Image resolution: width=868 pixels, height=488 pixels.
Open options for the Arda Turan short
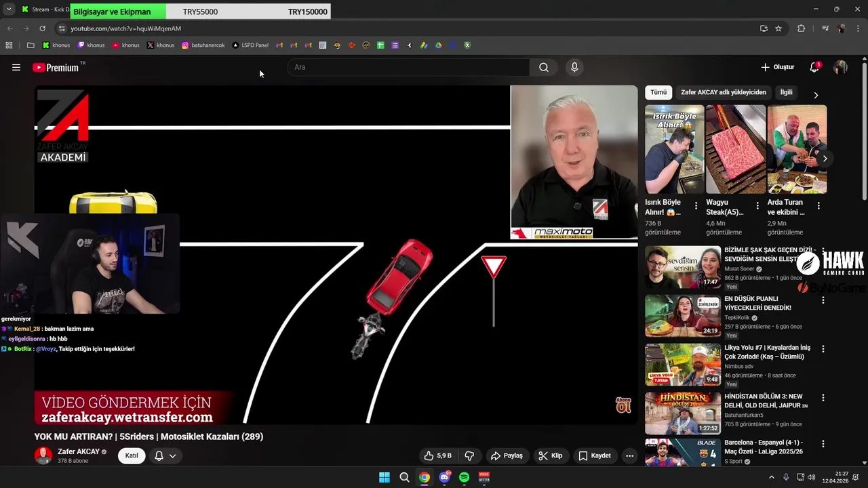[x=818, y=205]
